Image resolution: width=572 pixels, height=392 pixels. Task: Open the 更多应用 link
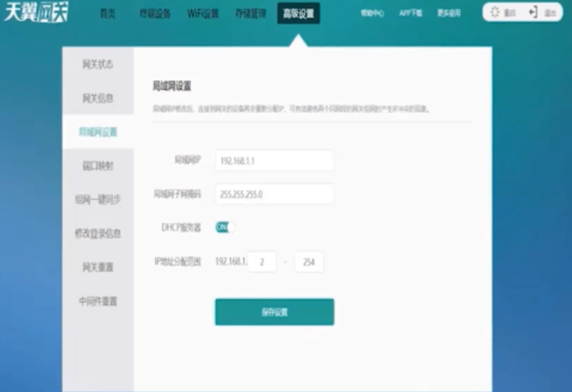pyautogui.click(x=449, y=14)
